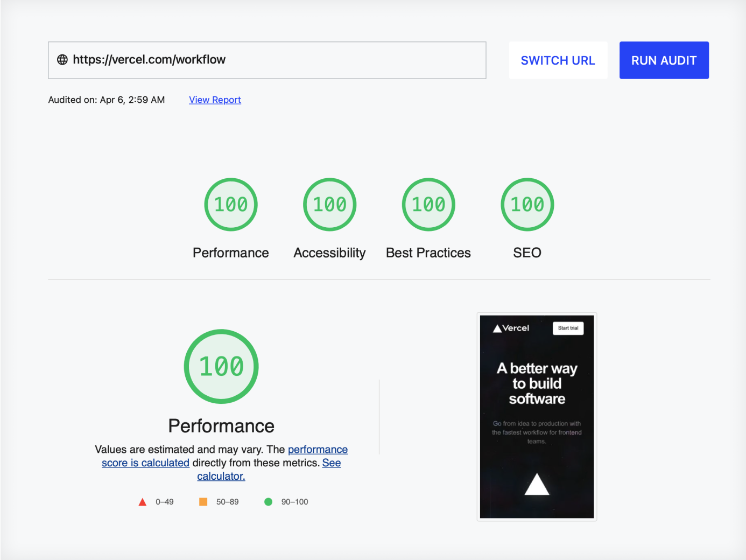Click the orange square 50–89 legend icon
This screenshot has width=746, height=560.
(203, 502)
